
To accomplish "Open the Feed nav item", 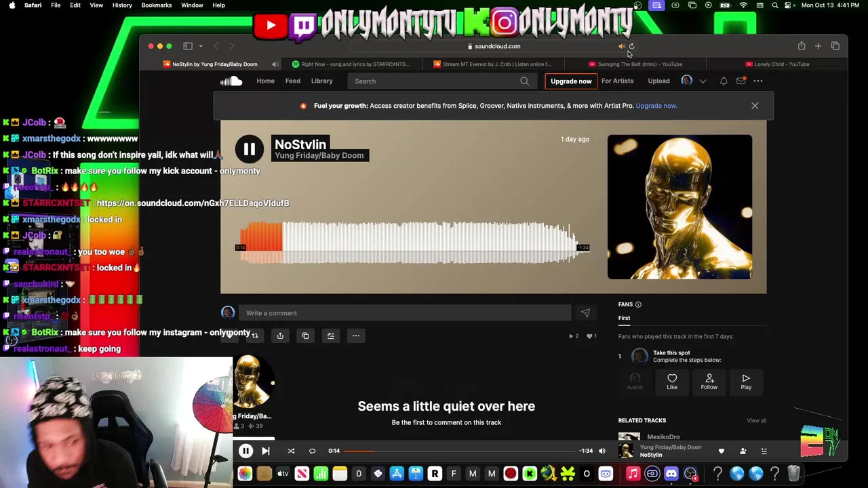I will [293, 81].
